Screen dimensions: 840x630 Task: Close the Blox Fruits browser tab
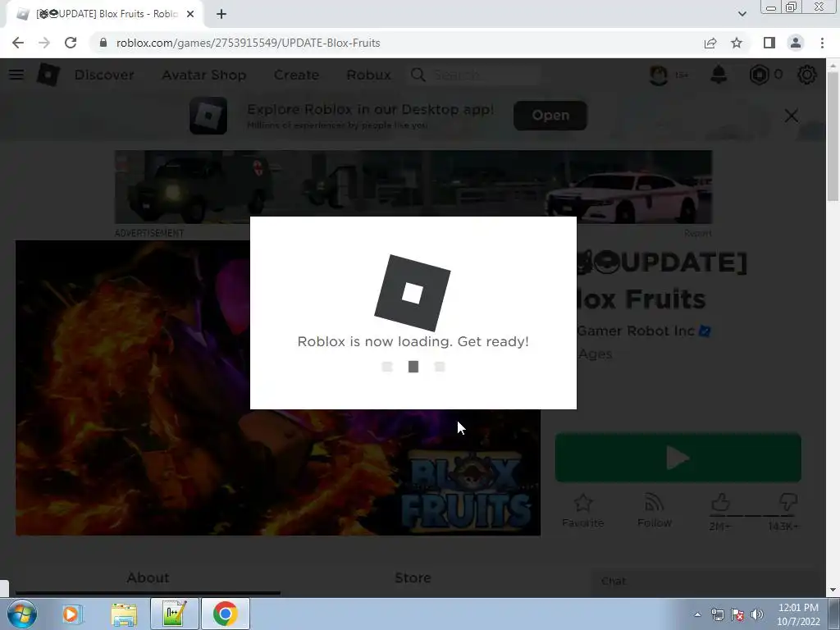click(190, 14)
